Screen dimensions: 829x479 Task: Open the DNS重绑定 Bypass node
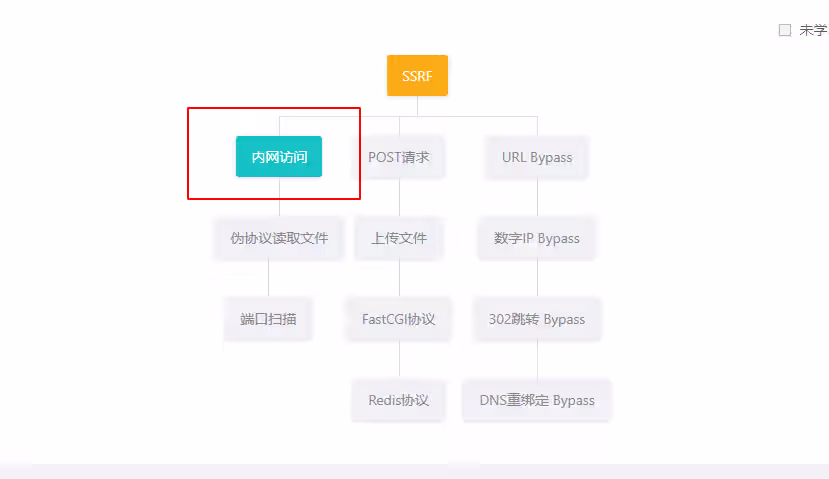(537, 400)
